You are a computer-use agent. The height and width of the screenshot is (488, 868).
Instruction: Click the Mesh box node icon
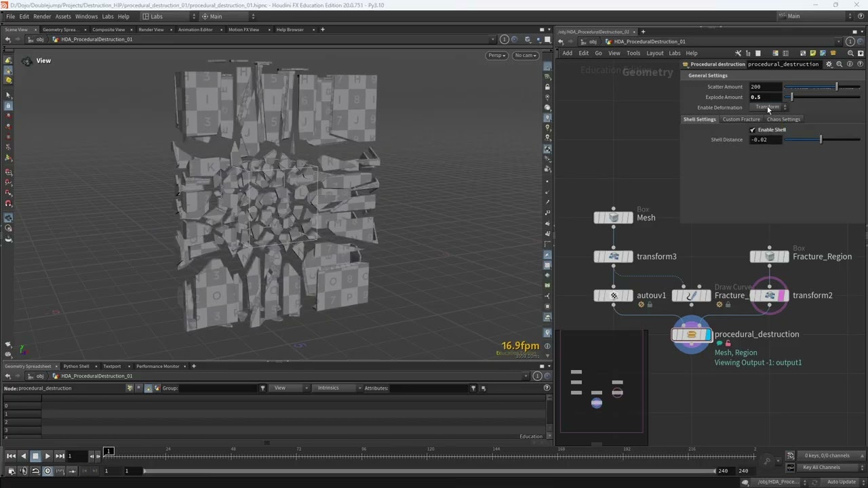(613, 218)
